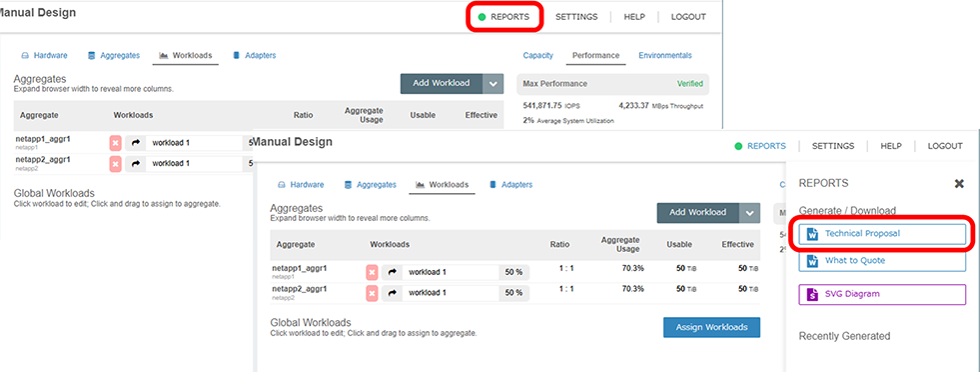Delete workload 1 on netapp1_aggr1 in back window
This screenshot has height=372, width=980.
(x=116, y=143)
